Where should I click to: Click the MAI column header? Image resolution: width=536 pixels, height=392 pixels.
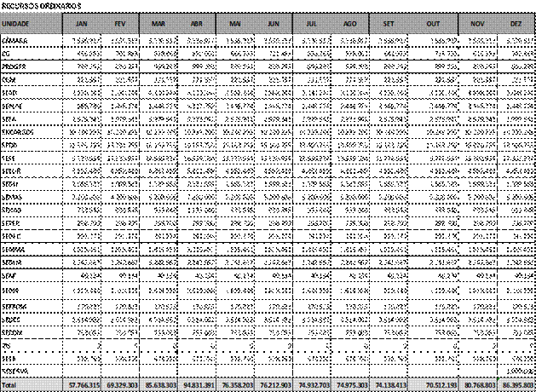235,24
